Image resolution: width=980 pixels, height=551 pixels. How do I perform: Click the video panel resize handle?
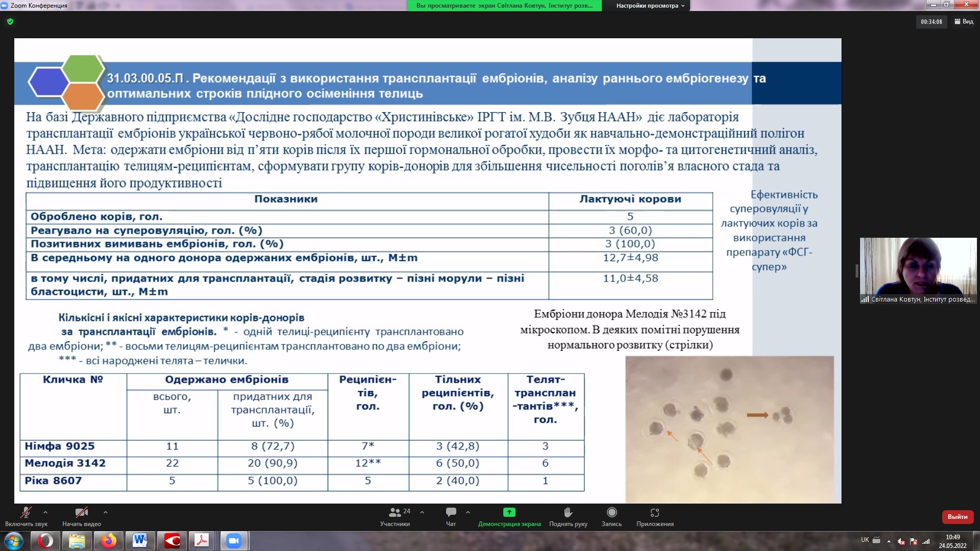(x=857, y=271)
